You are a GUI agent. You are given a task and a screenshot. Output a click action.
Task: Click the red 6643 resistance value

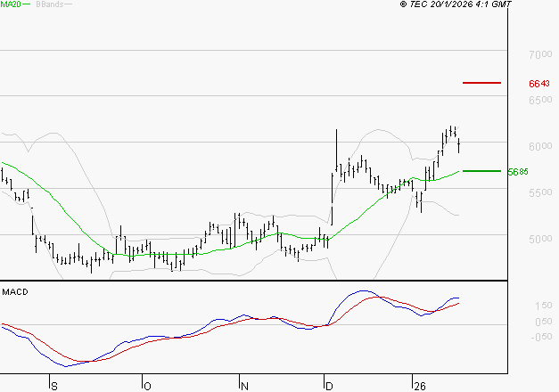coord(539,84)
